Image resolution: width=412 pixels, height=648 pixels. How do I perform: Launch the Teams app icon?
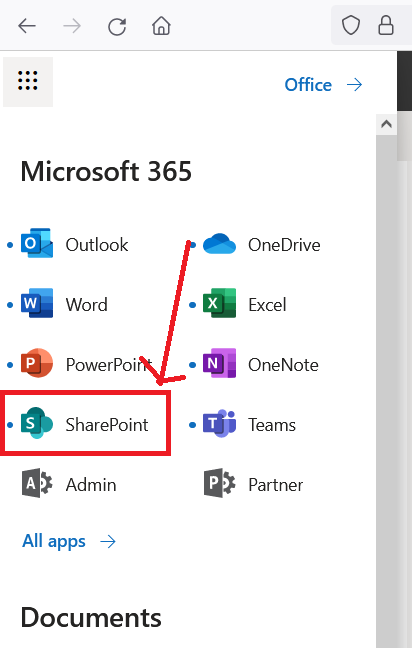pos(219,423)
